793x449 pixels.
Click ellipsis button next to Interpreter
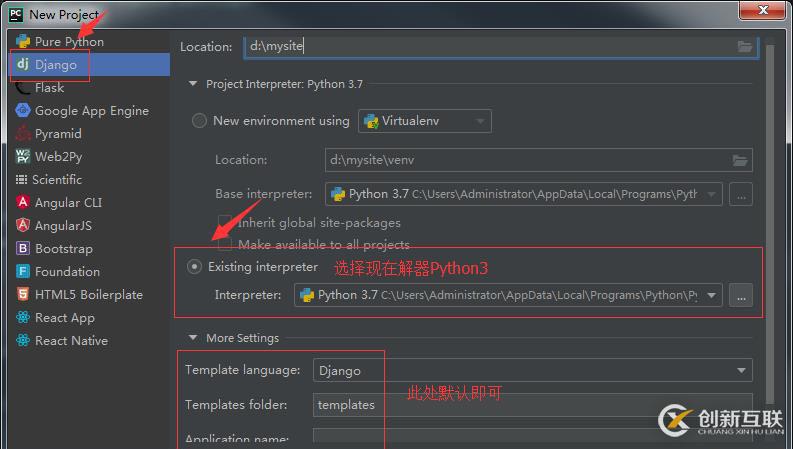tap(741, 295)
